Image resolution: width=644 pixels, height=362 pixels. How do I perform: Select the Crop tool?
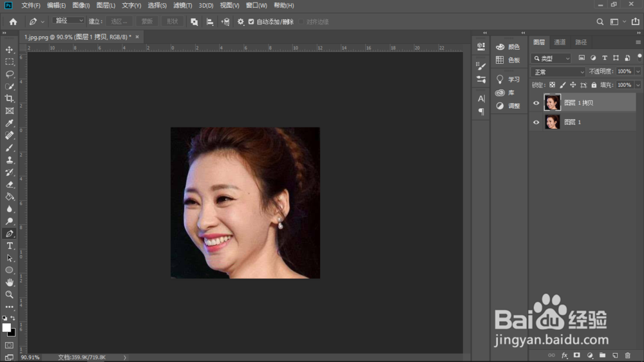click(9, 99)
